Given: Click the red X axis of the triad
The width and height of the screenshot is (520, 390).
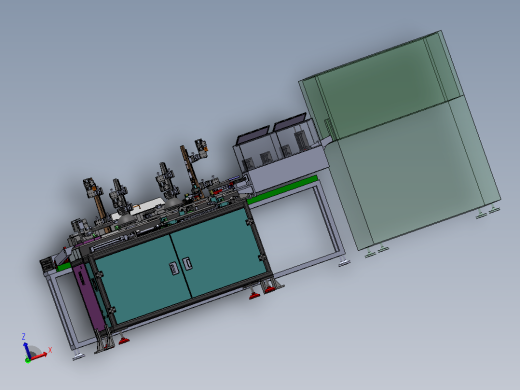Looking at the screenshot, I should [x=39, y=356].
